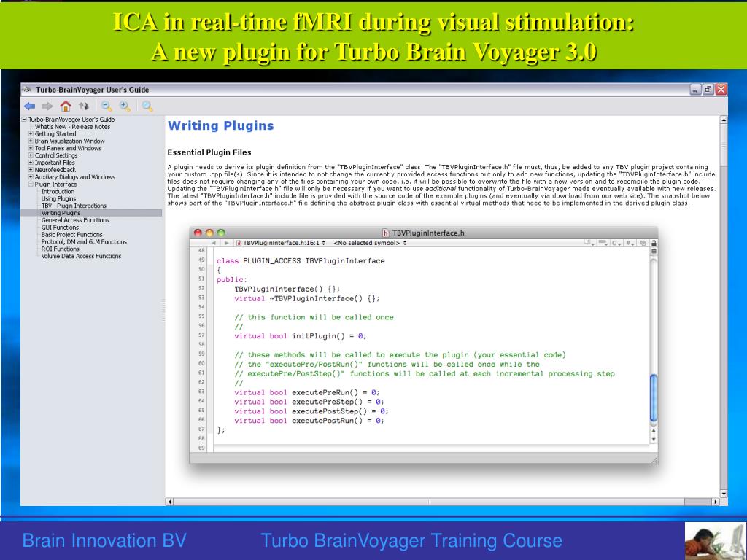The height and width of the screenshot is (560, 747).
Task: Open TBV - Plugin Interactions topic
Action: pos(74,206)
